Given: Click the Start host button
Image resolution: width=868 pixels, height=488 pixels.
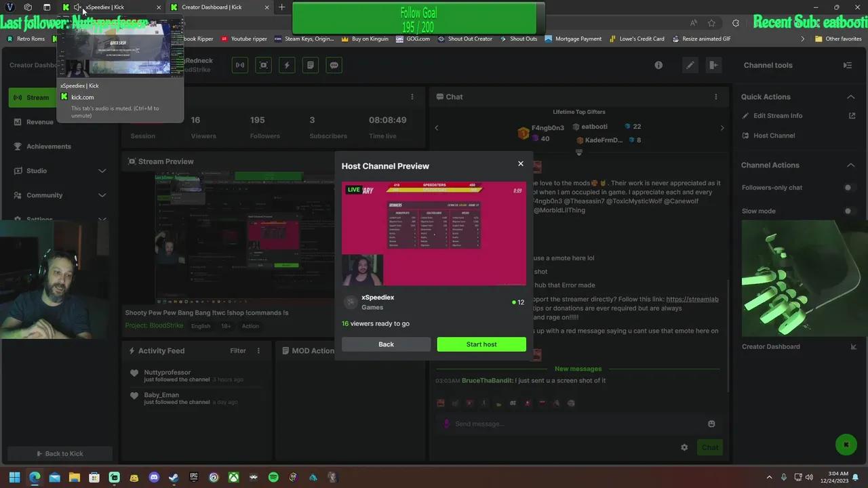Looking at the screenshot, I should point(481,344).
